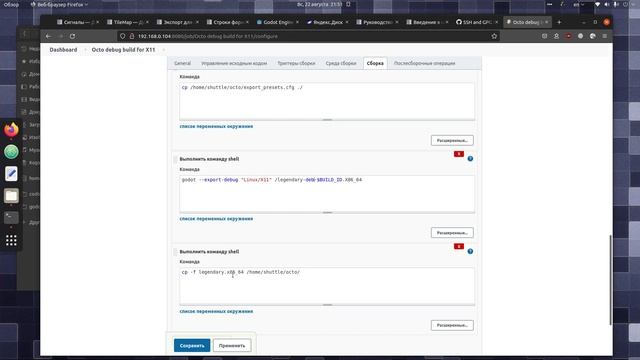Open Firefox account icon in toolbar
Image resolution: width=640 pixels, height=360 pixels.
[556, 36]
